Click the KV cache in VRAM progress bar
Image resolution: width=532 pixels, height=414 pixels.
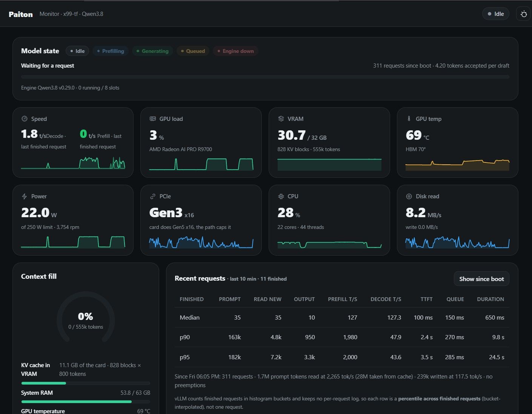tap(86, 383)
